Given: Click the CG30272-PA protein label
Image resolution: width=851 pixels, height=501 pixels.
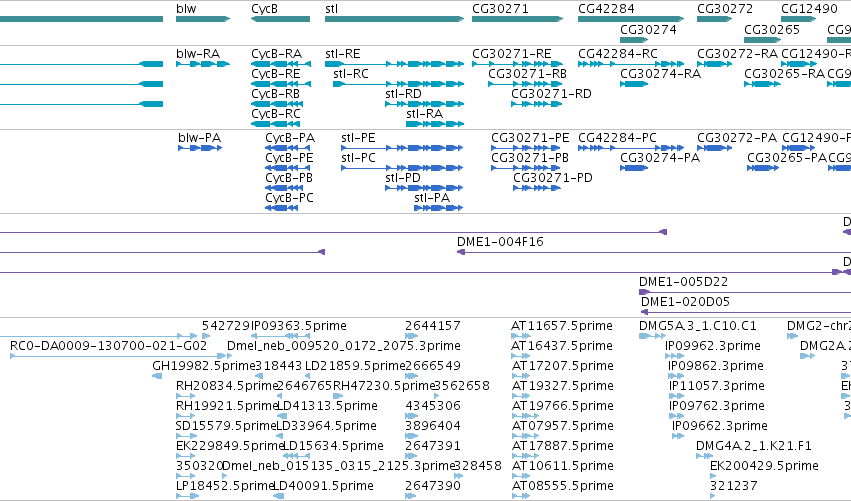Looking at the screenshot, I should pos(736,138).
